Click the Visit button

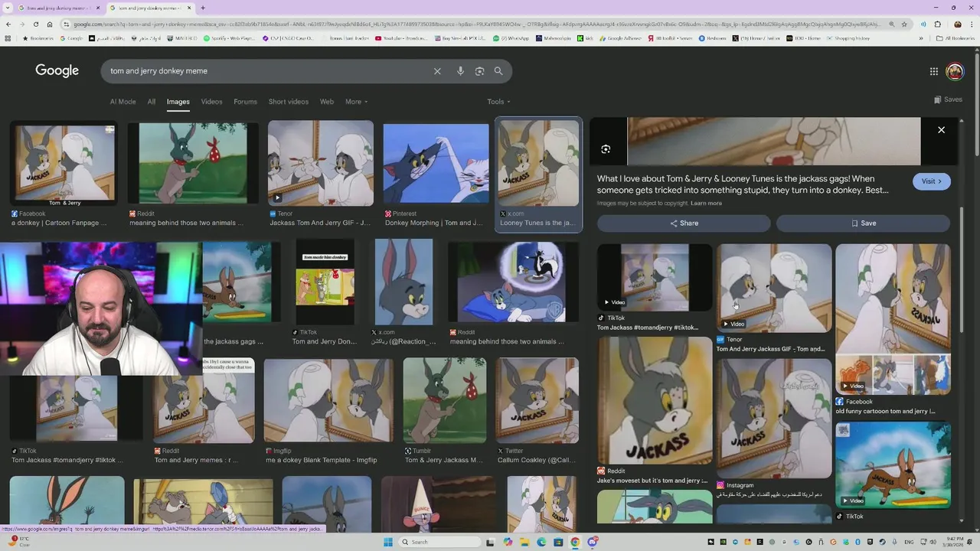point(931,181)
